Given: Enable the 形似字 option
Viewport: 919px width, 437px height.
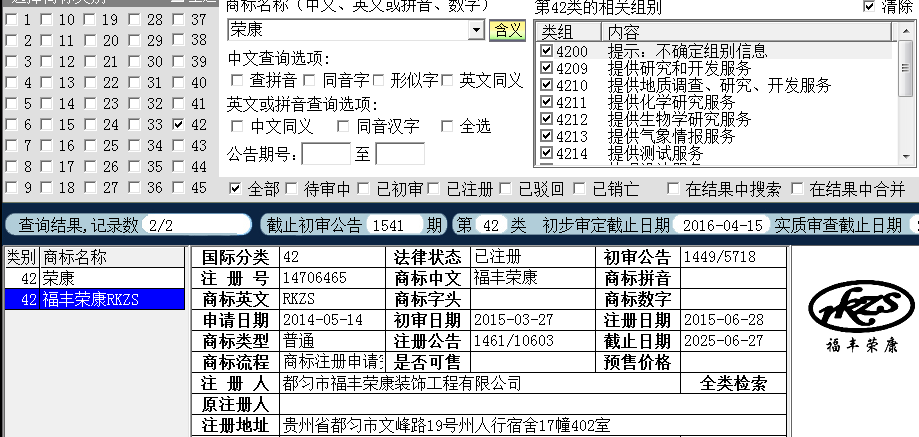Looking at the screenshot, I should (x=379, y=80).
